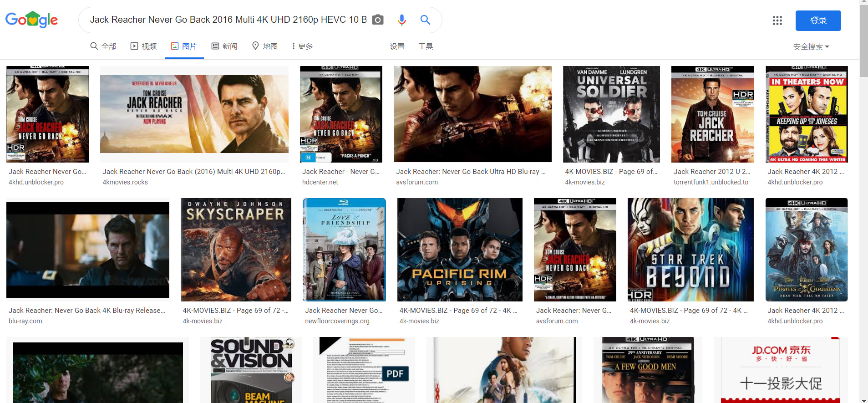868x403 pixels.
Task: Visit the newfloorcoverings.org source link
Action: (337, 321)
